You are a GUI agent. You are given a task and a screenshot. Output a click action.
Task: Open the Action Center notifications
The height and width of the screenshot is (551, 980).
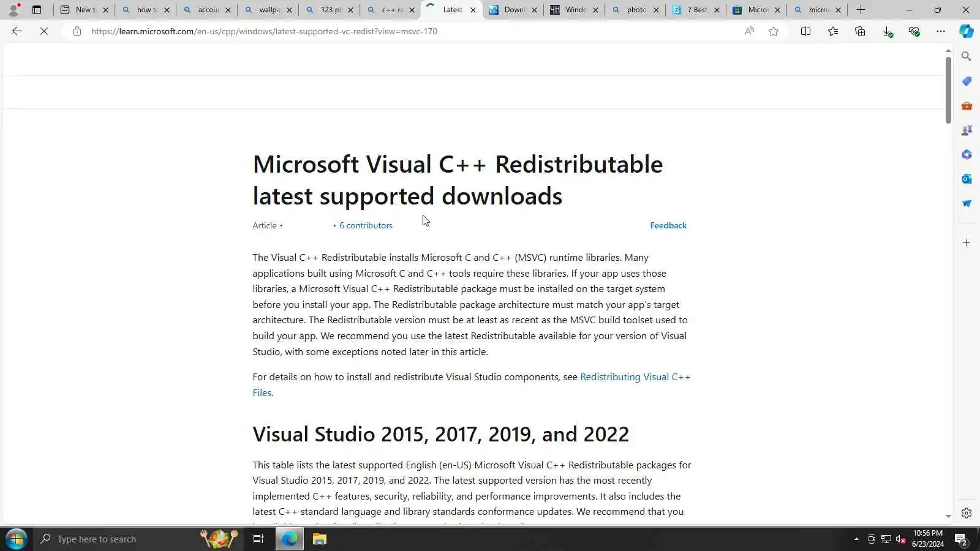961,539
